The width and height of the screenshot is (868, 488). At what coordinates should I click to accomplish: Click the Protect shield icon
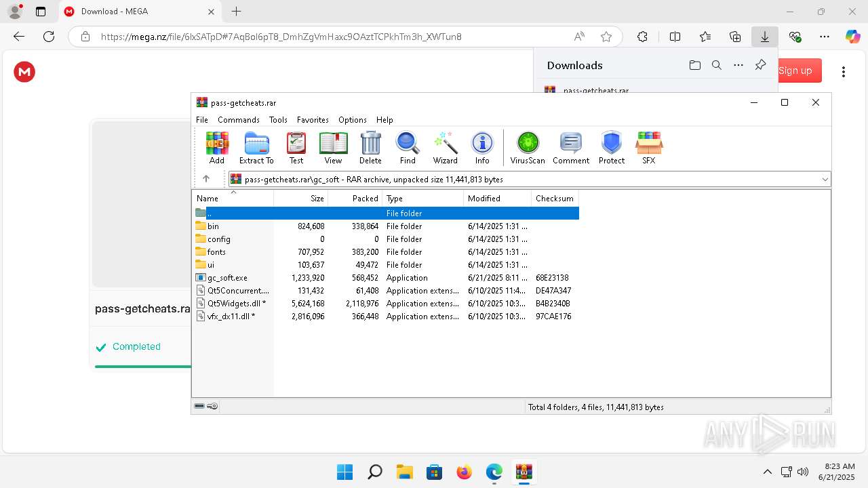coord(612,148)
